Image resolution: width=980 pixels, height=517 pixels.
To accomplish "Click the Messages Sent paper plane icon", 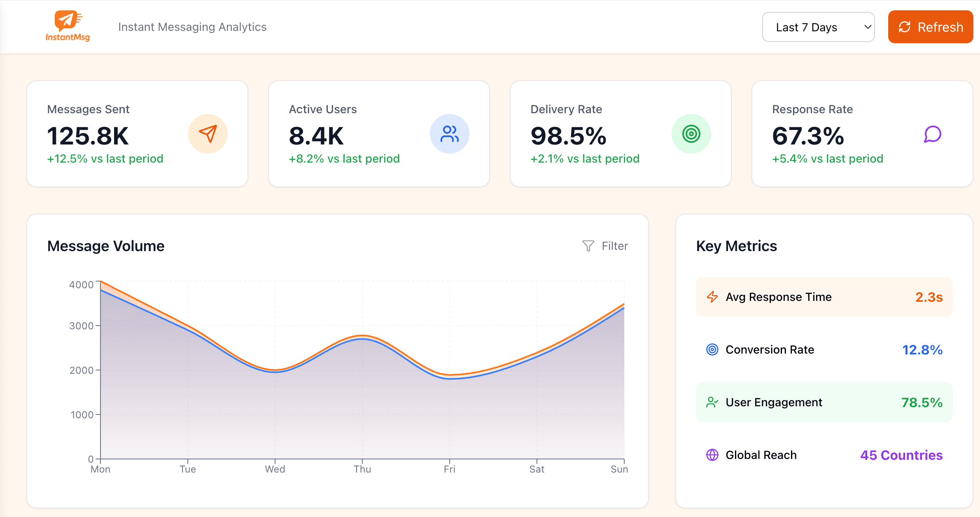I will 208,134.
